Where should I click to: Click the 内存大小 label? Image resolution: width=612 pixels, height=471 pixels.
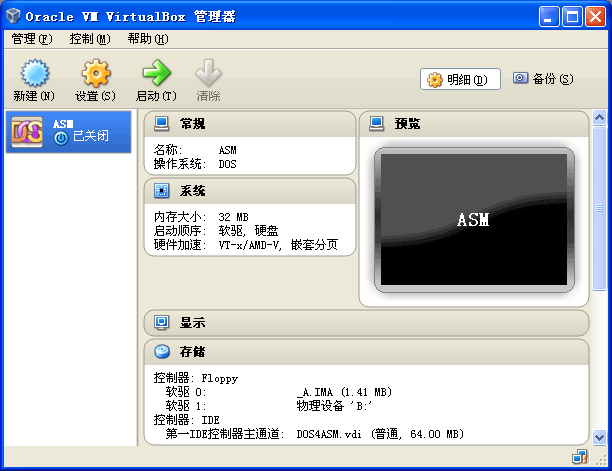point(180,217)
